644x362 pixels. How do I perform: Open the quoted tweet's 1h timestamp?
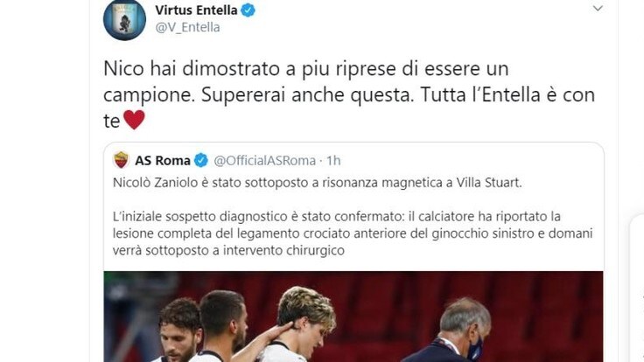334,161
